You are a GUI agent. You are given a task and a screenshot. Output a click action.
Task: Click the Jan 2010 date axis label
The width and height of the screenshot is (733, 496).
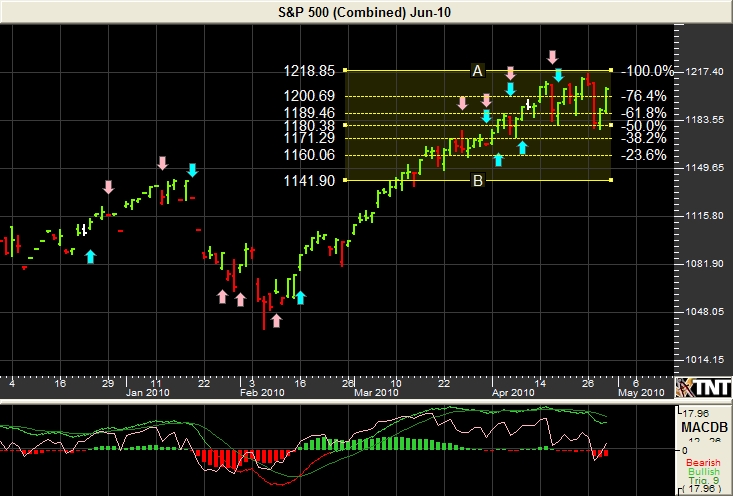click(x=148, y=393)
